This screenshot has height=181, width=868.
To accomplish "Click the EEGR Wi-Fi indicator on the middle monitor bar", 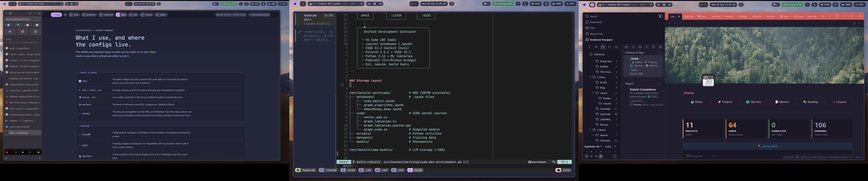I will click(536, 4).
